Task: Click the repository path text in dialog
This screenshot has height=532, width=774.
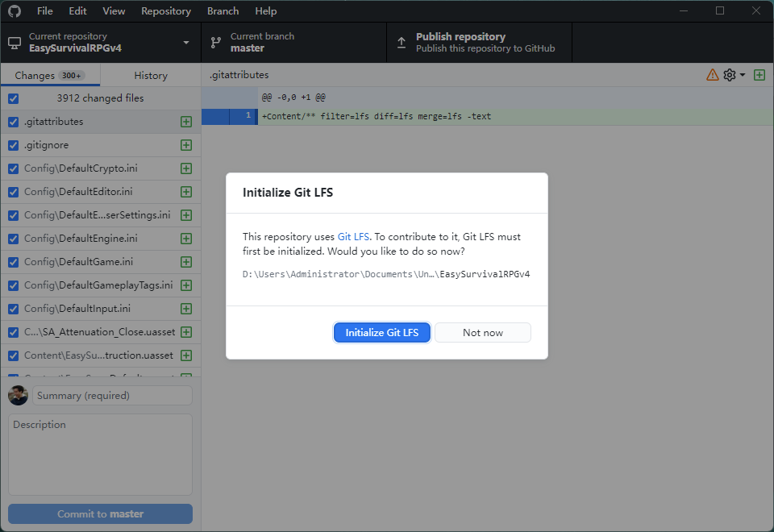Action: click(x=386, y=274)
